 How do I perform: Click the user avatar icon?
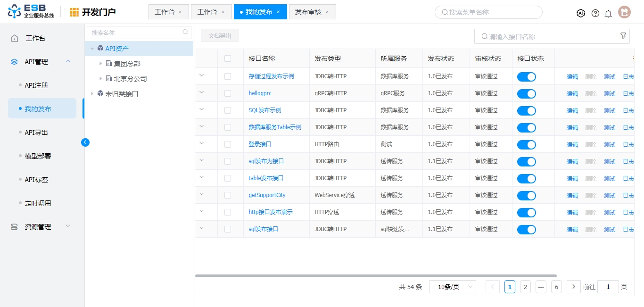tap(625, 12)
